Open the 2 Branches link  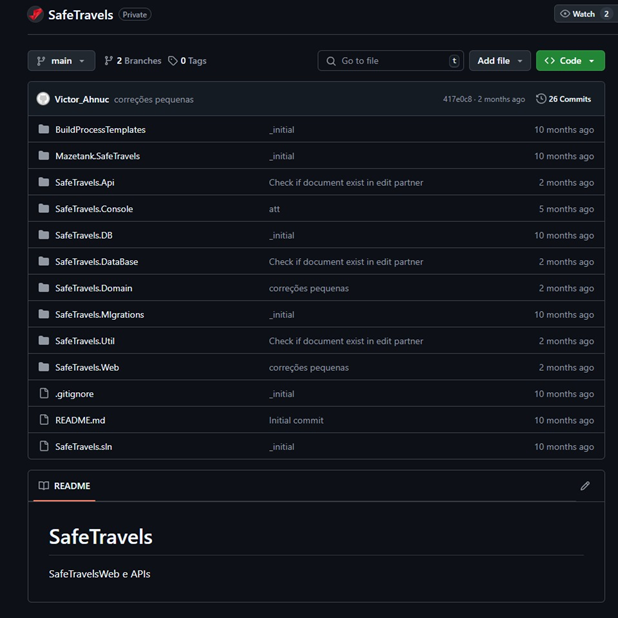133,61
